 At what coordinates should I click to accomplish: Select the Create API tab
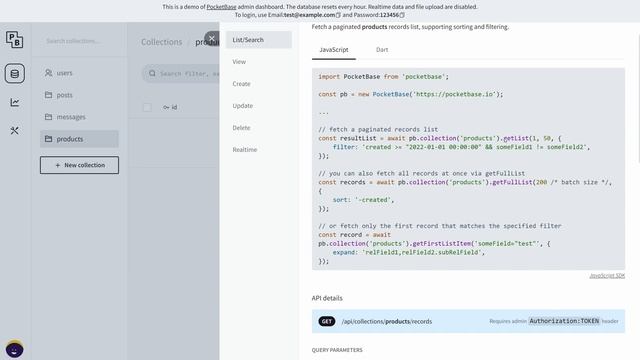(x=259, y=84)
